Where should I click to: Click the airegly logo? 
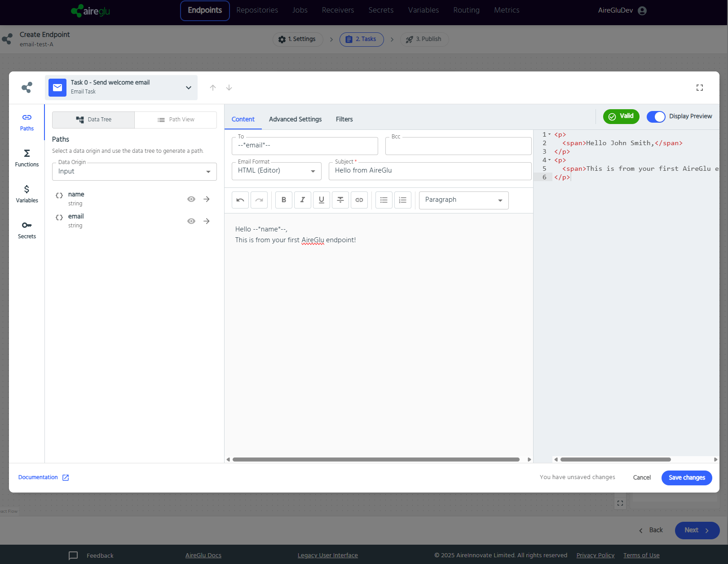tap(91, 10)
